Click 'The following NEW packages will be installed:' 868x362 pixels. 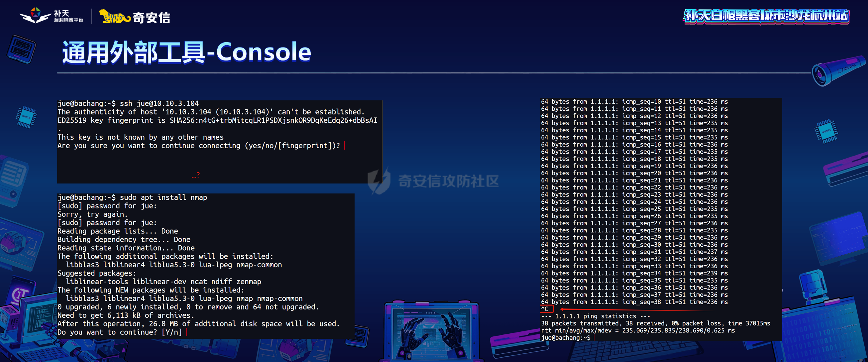click(151, 290)
